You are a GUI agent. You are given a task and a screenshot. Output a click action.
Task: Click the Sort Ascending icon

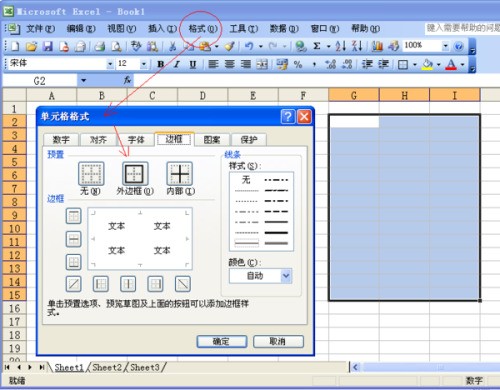(340, 46)
